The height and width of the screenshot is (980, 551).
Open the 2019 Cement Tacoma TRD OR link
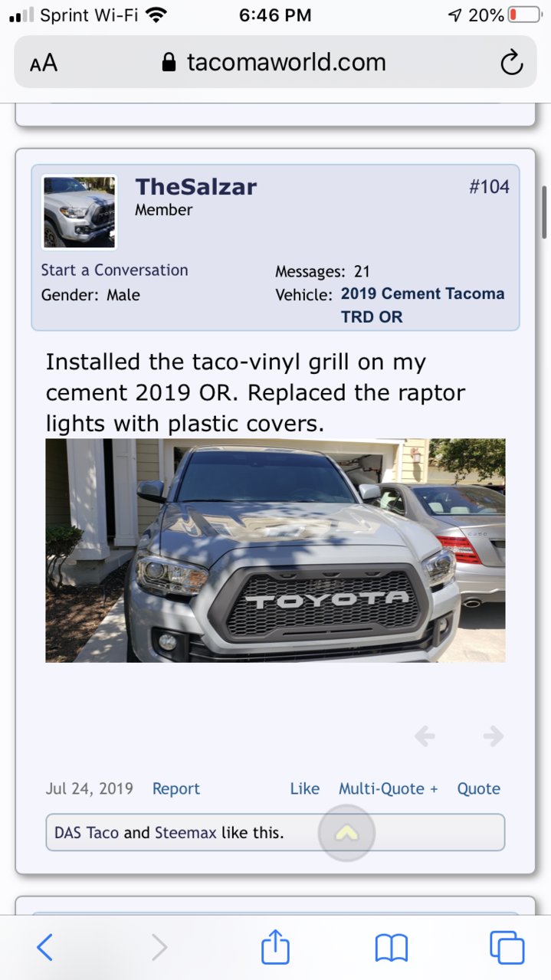(x=423, y=305)
